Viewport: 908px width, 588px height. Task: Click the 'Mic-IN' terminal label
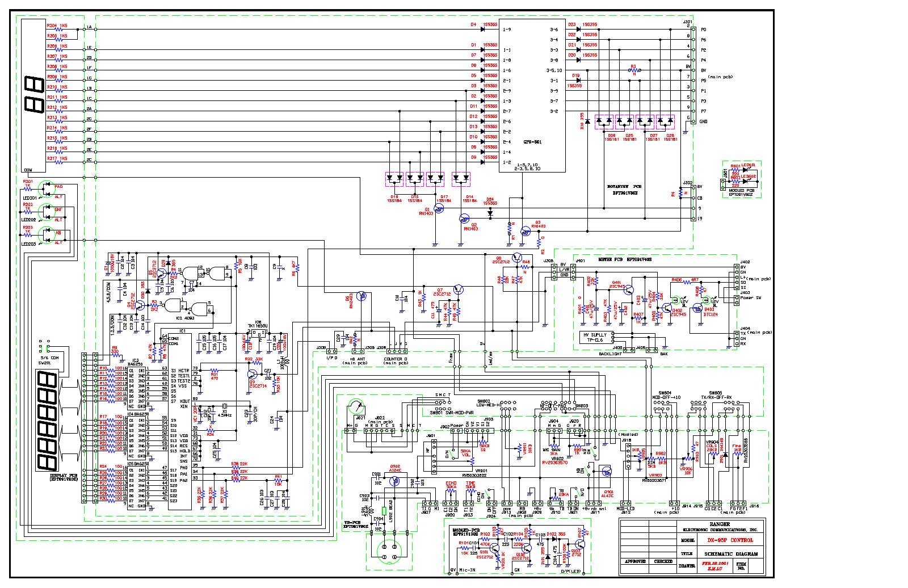(x=467, y=570)
